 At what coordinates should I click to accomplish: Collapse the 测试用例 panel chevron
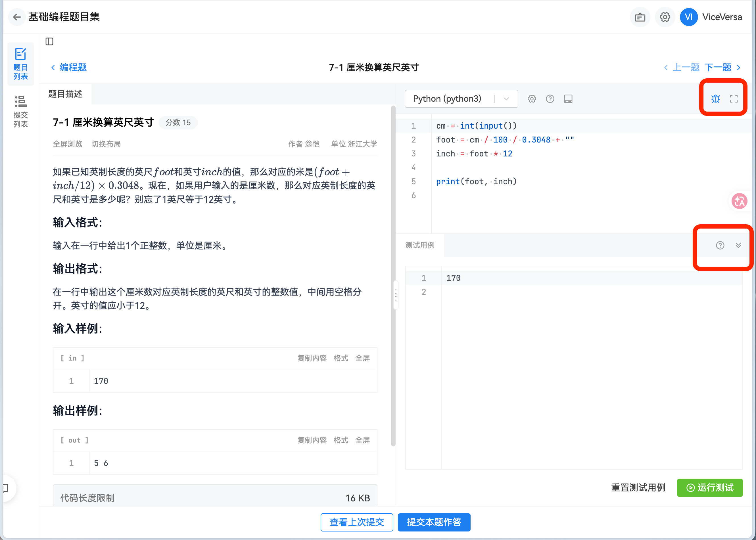coord(738,245)
